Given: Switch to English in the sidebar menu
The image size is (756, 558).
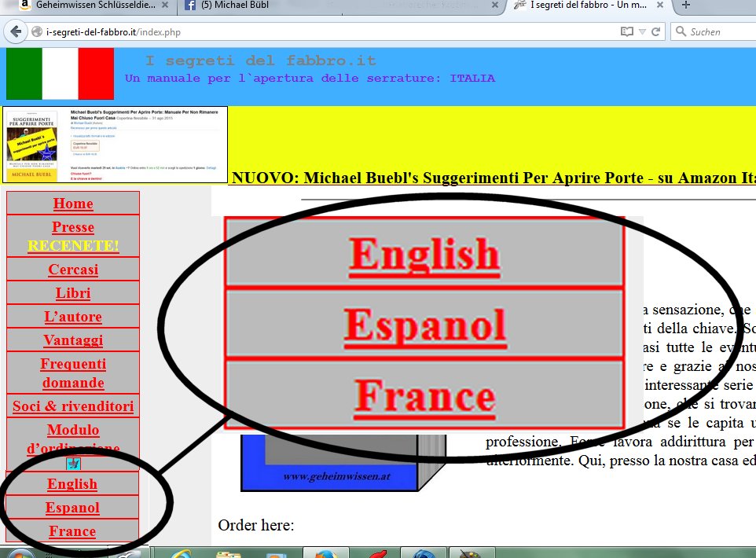Looking at the screenshot, I should 72,483.
